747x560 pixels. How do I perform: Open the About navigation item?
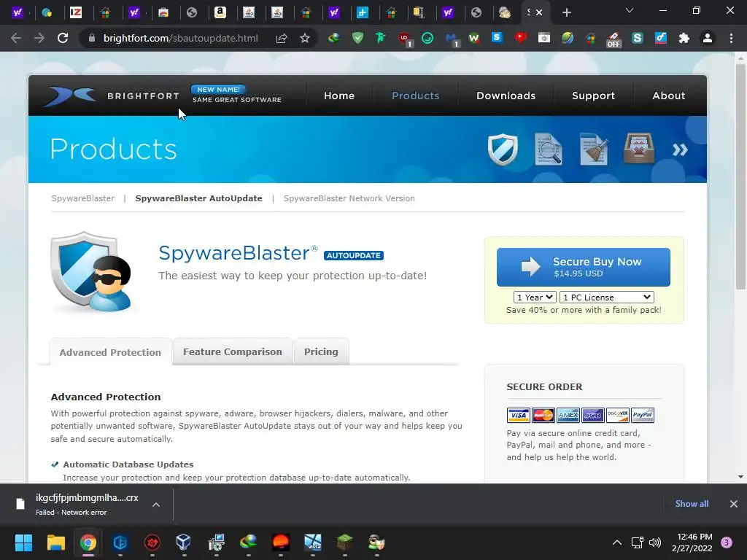pyautogui.click(x=669, y=96)
